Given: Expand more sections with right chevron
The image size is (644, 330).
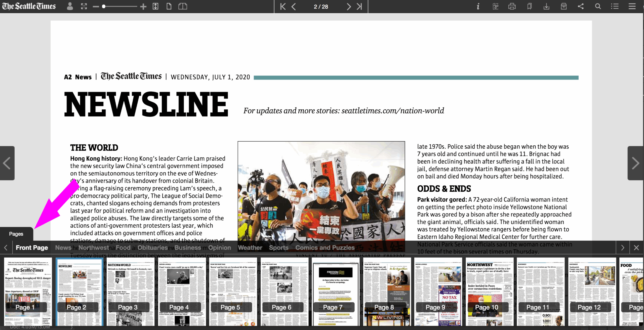Looking at the screenshot, I should pyautogui.click(x=623, y=247).
